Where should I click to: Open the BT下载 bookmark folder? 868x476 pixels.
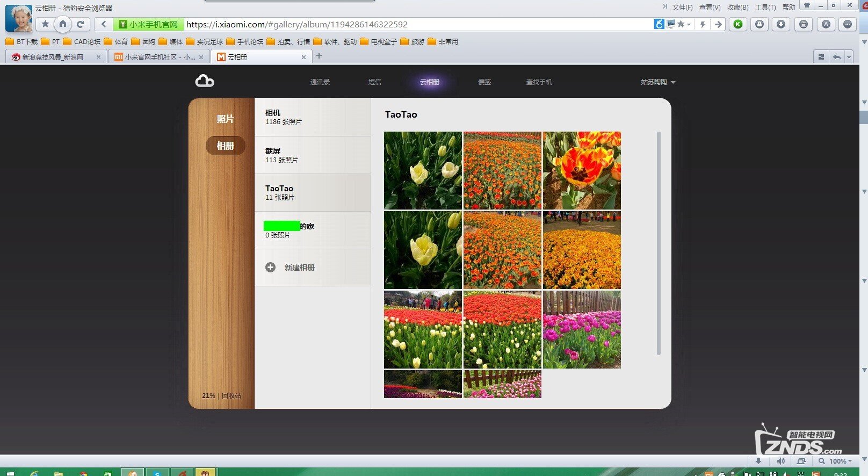[21, 41]
